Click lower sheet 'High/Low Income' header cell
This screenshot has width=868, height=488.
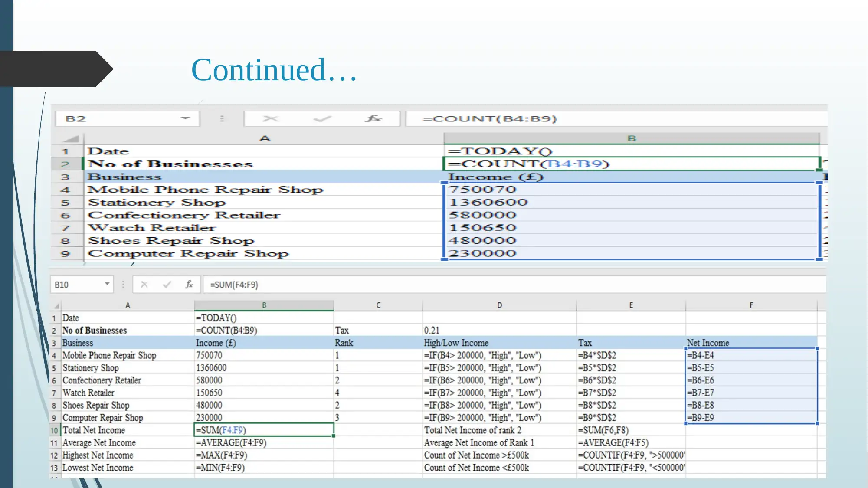pyautogui.click(x=499, y=343)
